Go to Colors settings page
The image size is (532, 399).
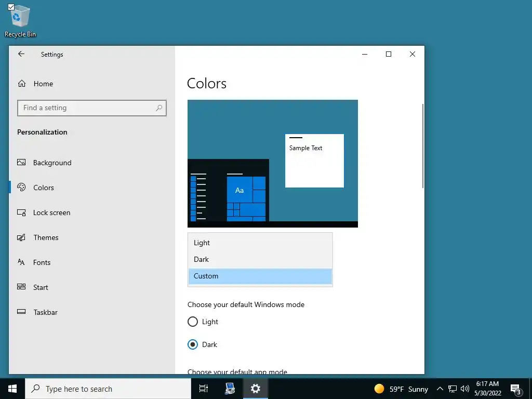click(x=91, y=187)
